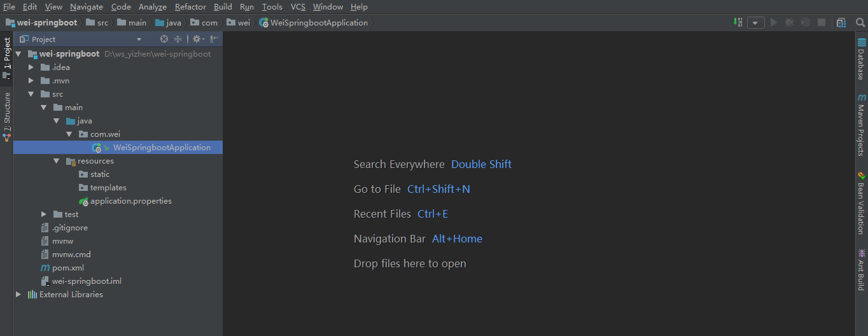Click the Maven 'm' icon beside pom.xml
The height and width of the screenshot is (336, 868).
click(45, 268)
